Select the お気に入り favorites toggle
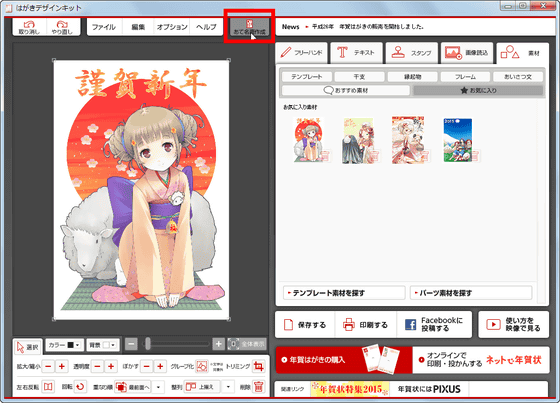 point(478,90)
